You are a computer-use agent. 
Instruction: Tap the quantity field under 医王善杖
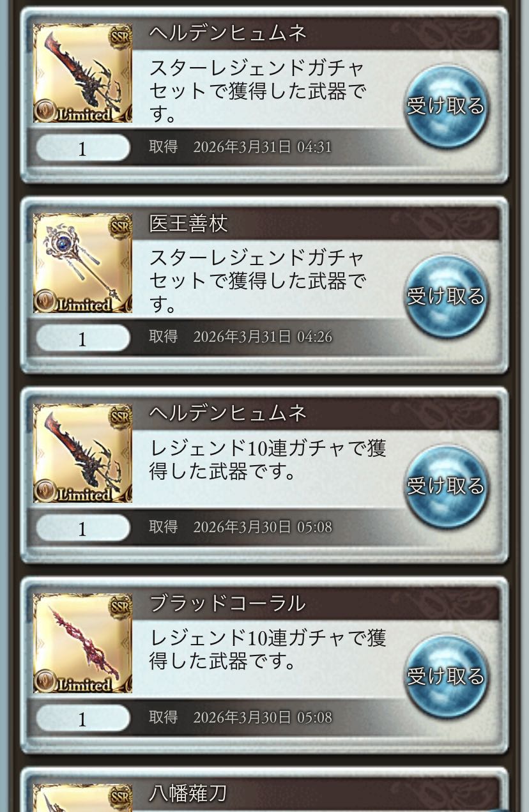click(82, 339)
